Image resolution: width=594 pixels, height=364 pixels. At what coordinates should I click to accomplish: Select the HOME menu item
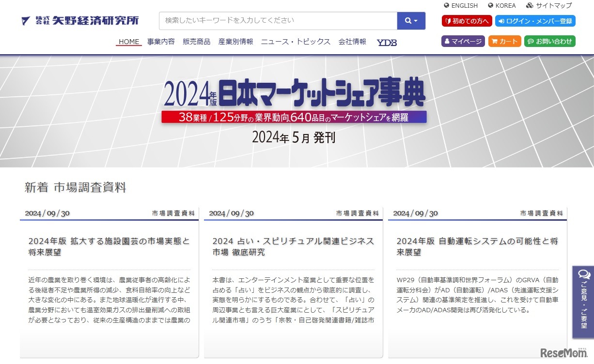coord(129,42)
